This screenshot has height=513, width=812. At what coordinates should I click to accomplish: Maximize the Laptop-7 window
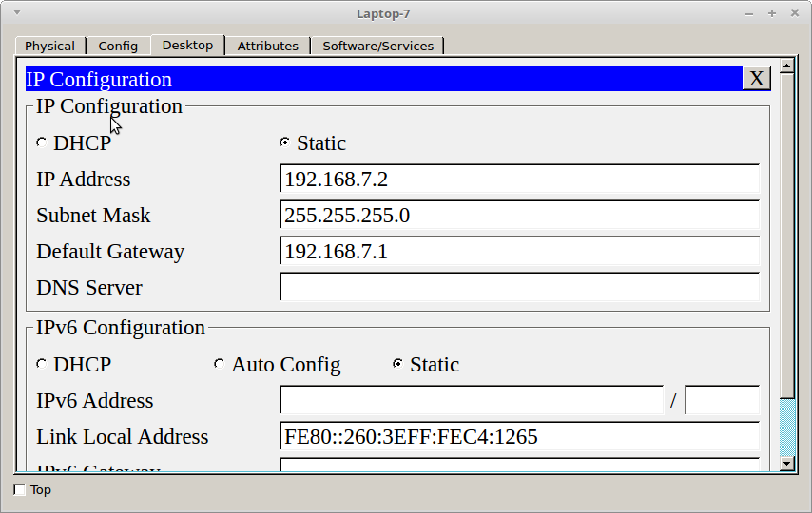pos(772,13)
